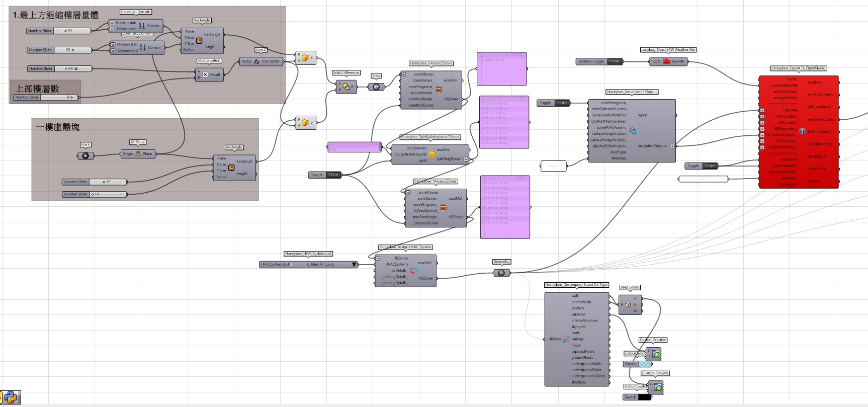The width and height of the screenshot is (868, 407).
Task: Click the Ladybug Open EPW Weather File icon
Action: (667, 61)
